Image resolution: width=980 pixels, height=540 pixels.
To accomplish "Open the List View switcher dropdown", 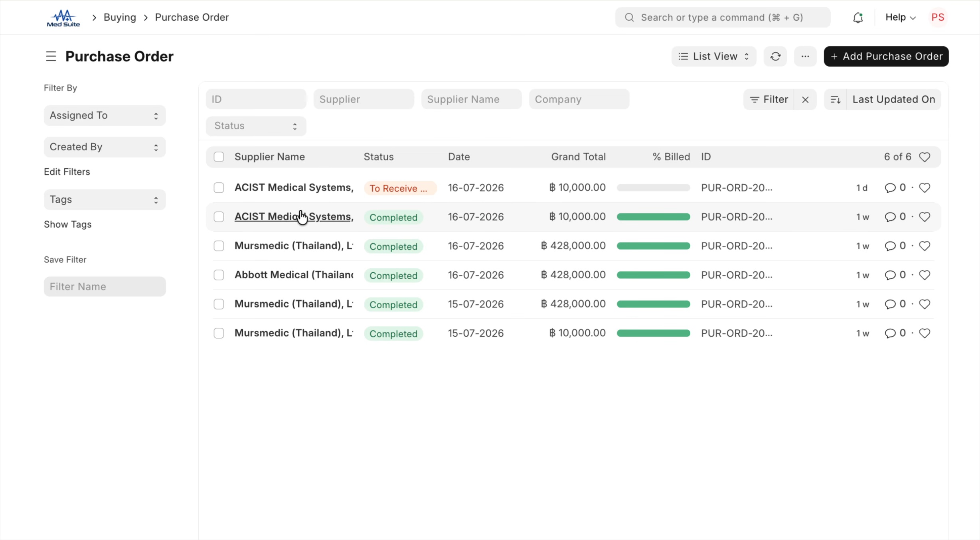I will click(x=713, y=56).
